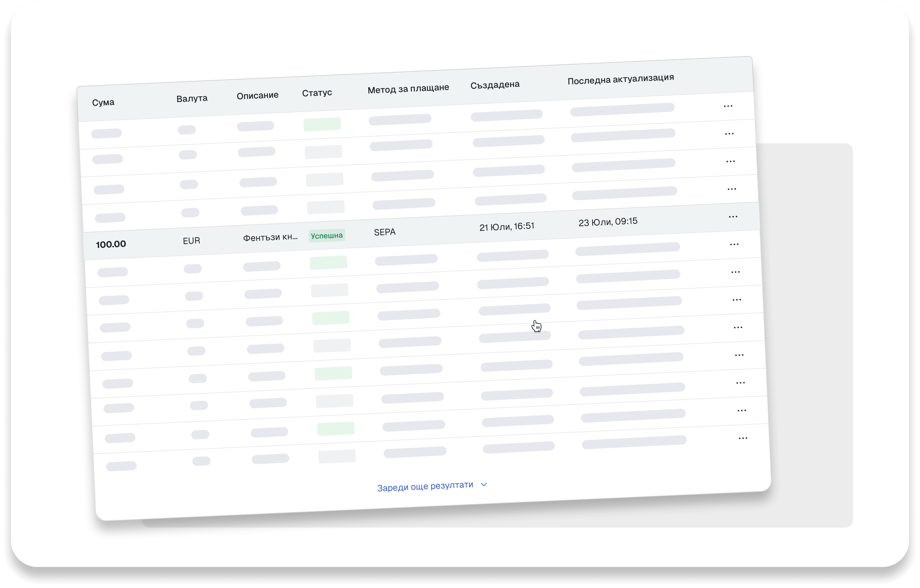Open the three-dot menu in the 100.00 EUR row

coord(733,217)
